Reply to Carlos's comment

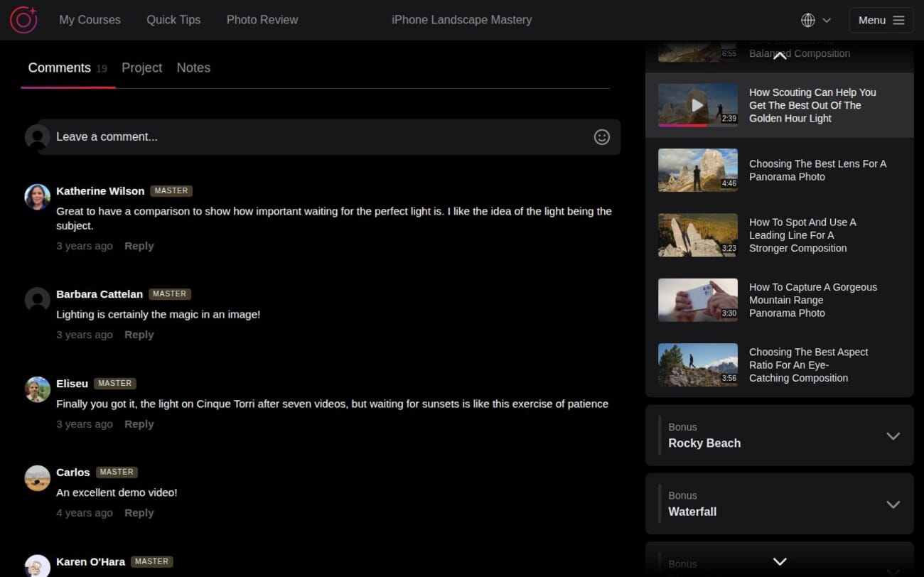[x=139, y=512]
